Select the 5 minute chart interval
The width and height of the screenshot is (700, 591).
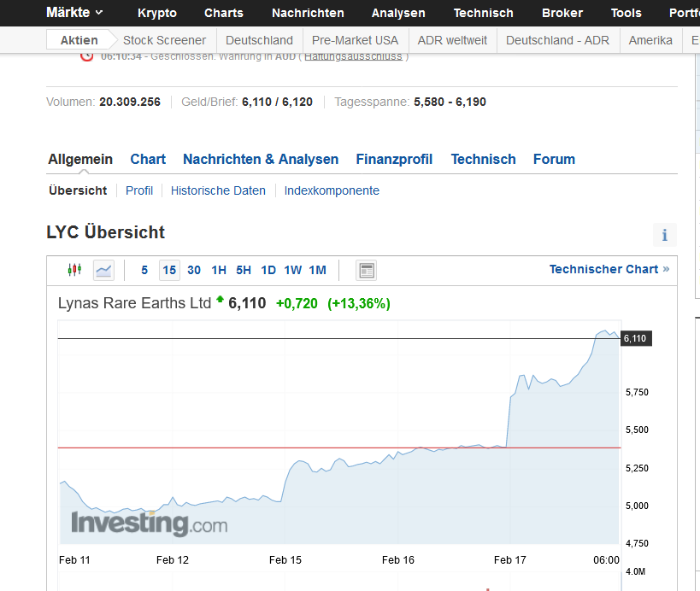[x=144, y=271]
